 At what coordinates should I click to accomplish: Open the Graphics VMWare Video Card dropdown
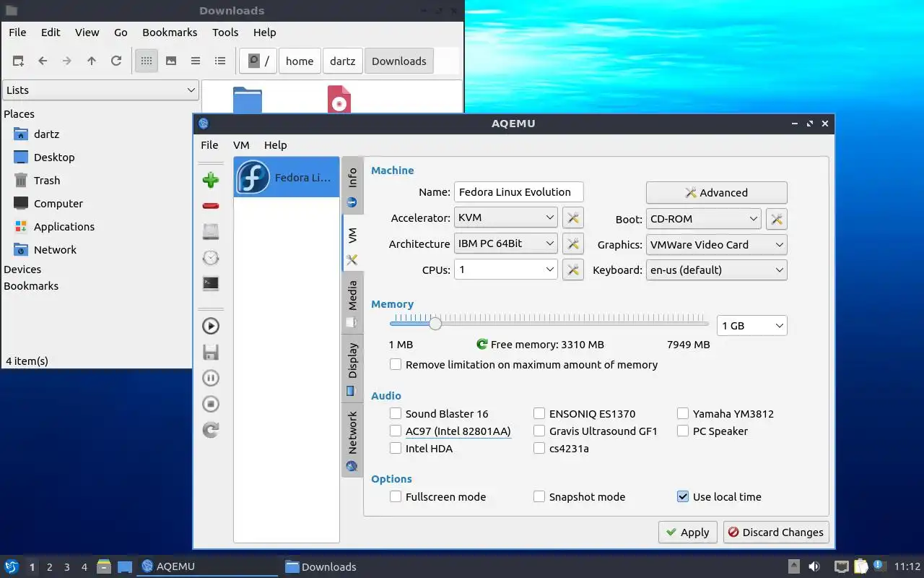717,245
